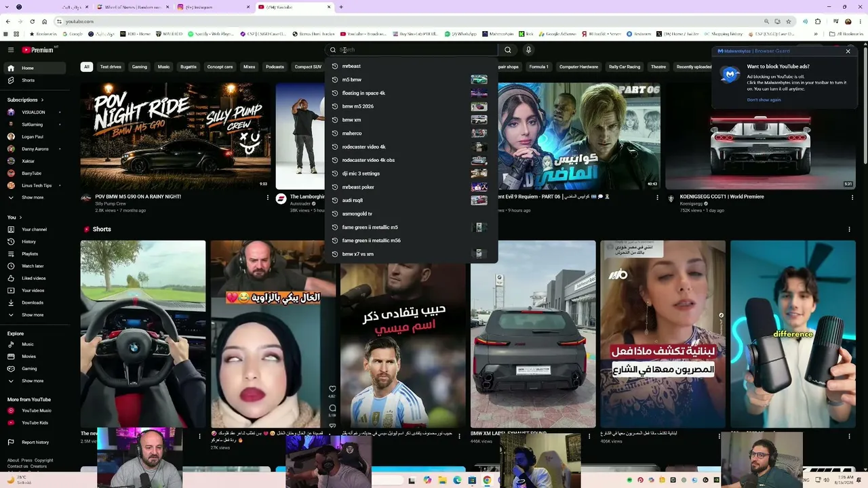Select the All filter chip
This screenshot has width=868, height=488.
(x=86, y=67)
